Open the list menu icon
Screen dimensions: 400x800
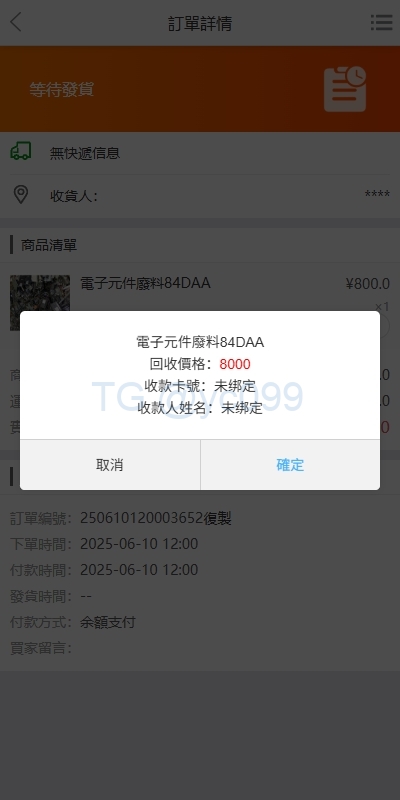point(381,22)
